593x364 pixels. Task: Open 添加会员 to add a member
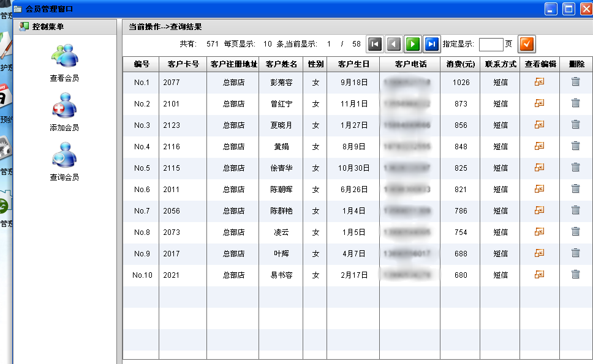pyautogui.click(x=65, y=112)
